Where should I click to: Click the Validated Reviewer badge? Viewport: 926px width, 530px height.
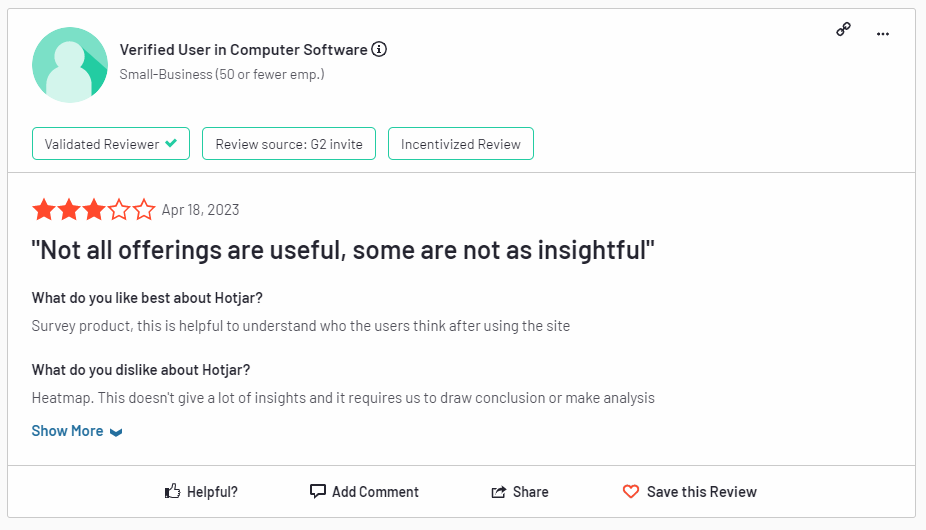coord(101,144)
